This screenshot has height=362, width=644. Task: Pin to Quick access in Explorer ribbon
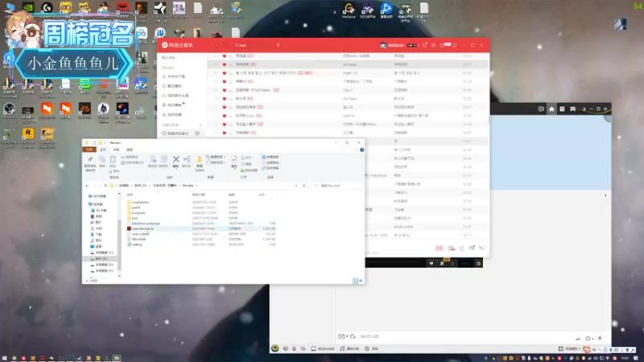[x=90, y=163]
